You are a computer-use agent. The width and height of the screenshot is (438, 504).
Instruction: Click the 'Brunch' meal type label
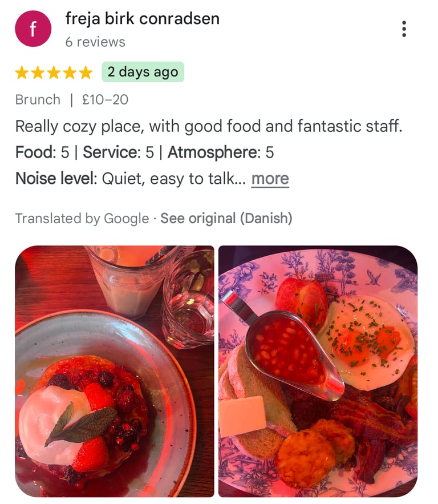(38, 100)
